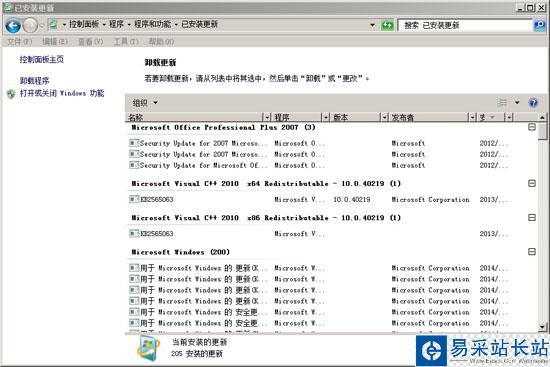This screenshot has height=367, width=550.
Task: Click the search magnifier icon
Action: click(539, 25)
